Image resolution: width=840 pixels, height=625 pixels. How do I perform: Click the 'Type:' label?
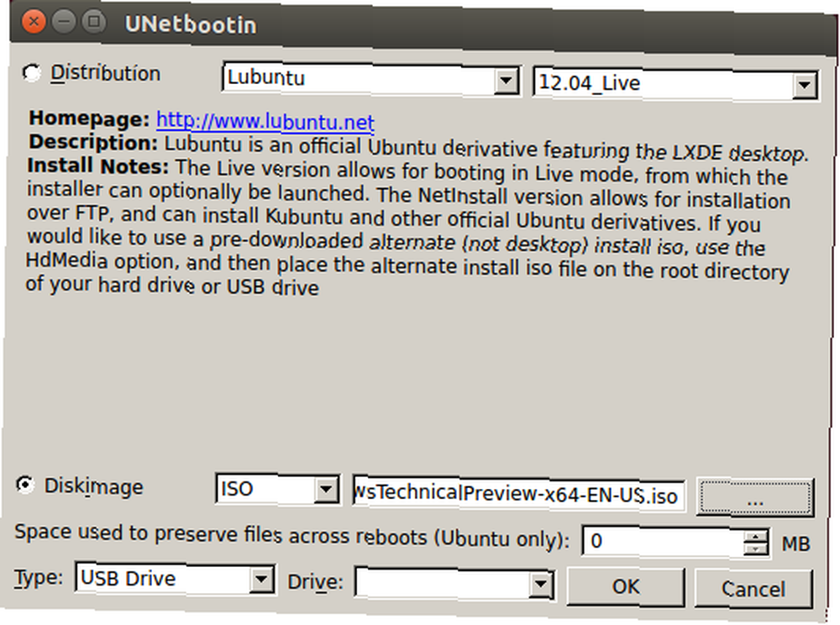(39, 577)
